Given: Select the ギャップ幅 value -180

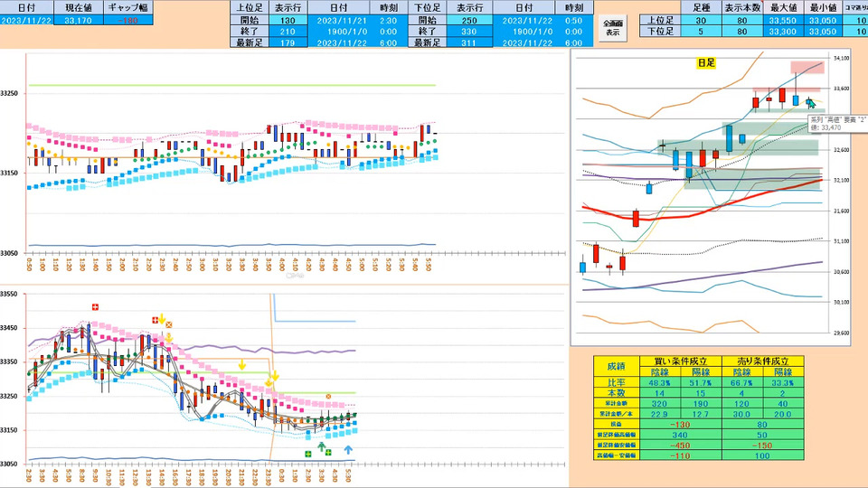Looking at the screenshot, I should 127,21.
